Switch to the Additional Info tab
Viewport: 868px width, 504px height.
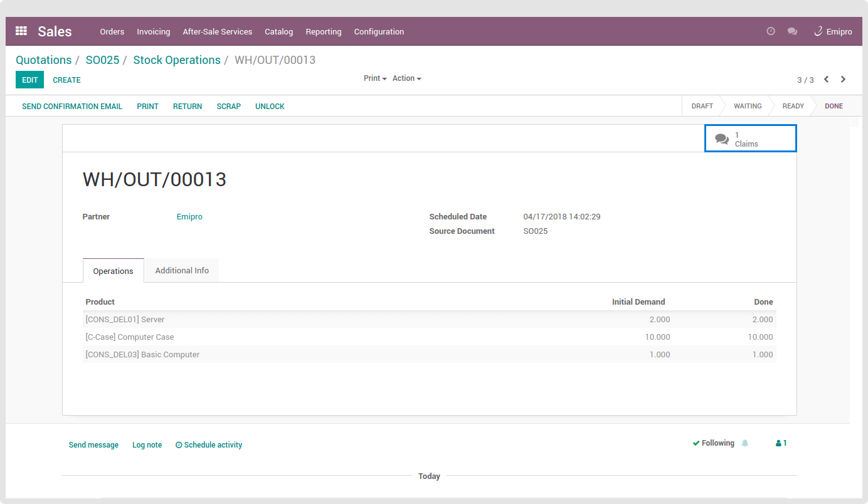[x=182, y=270]
